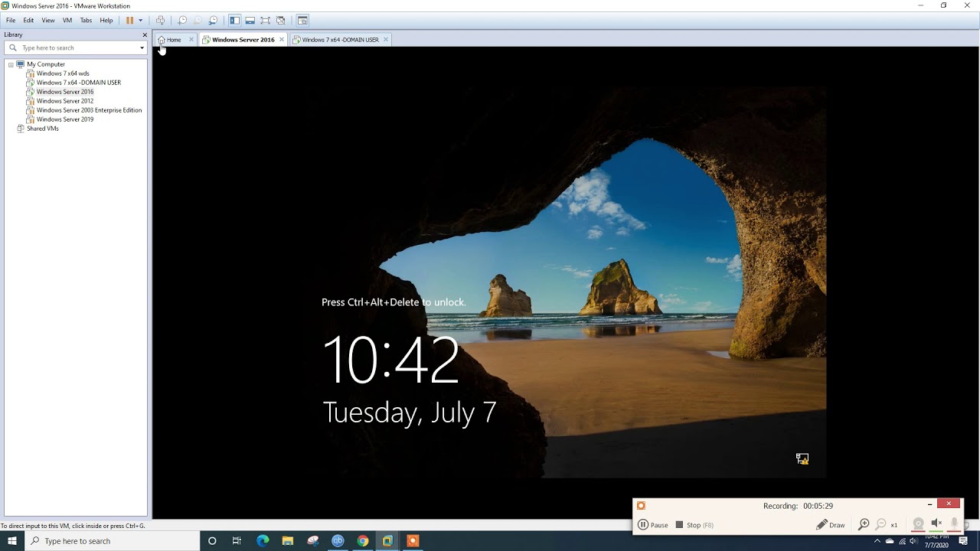
Task: Open Task View on the taskbar
Action: coord(237,541)
